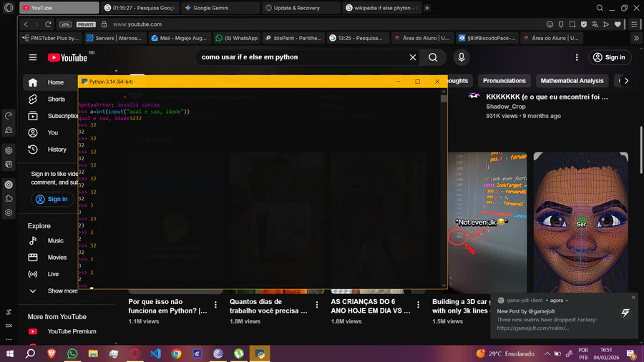Clear the YouTube search text with X
This screenshot has width=644, height=362.
(413, 57)
